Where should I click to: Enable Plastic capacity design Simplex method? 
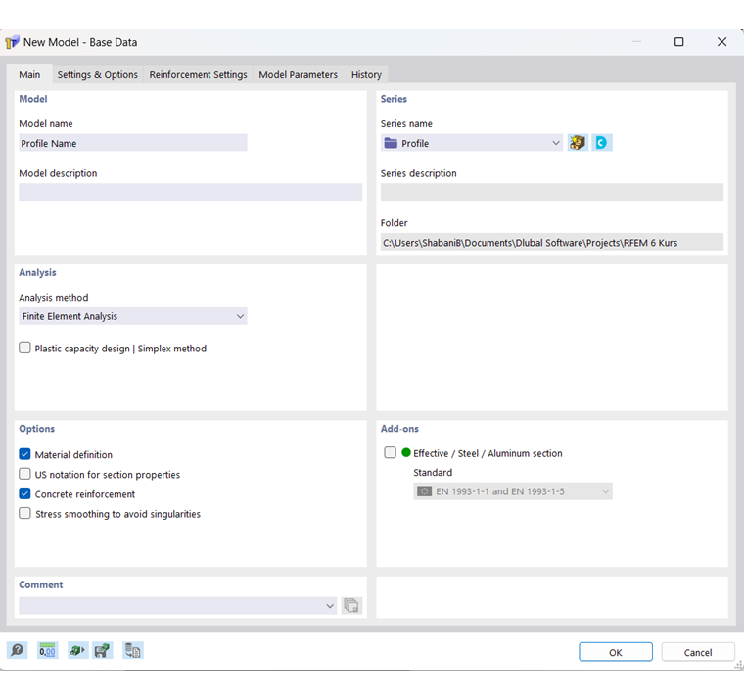[25, 348]
